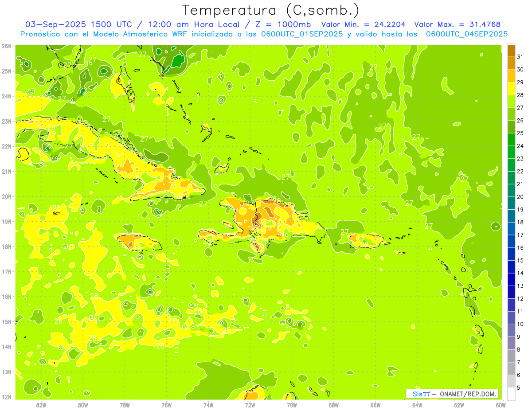Image resolution: width=532 pixels, height=411 pixels.
Task: Pick the yellow scale segment between 28 and 29
Action: coord(511,89)
